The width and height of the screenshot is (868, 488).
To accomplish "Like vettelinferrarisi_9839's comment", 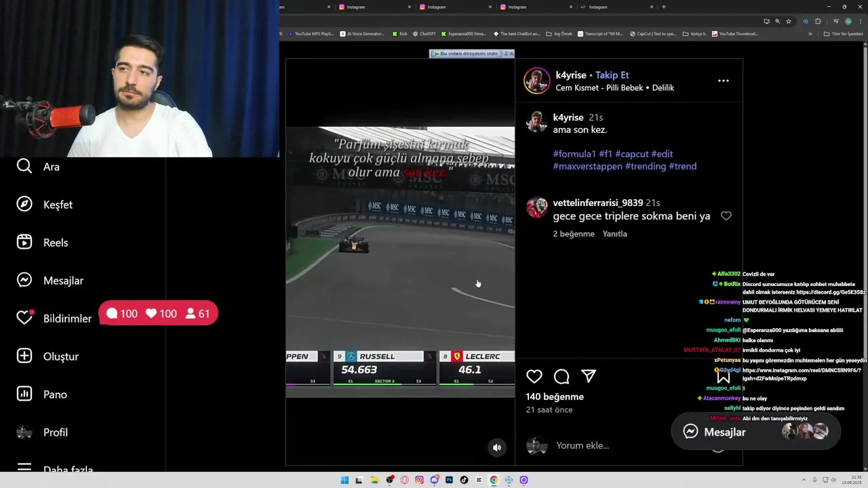I will coord(726,216).
